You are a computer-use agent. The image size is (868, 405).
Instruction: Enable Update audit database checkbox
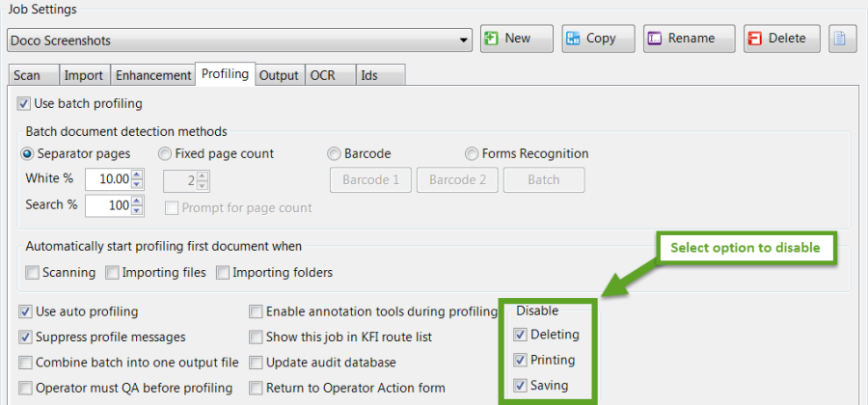[256, 363]
